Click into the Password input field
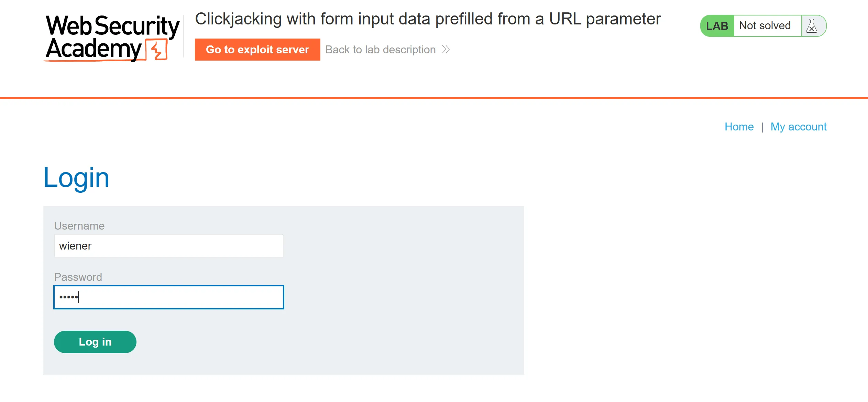 point(168,297)
